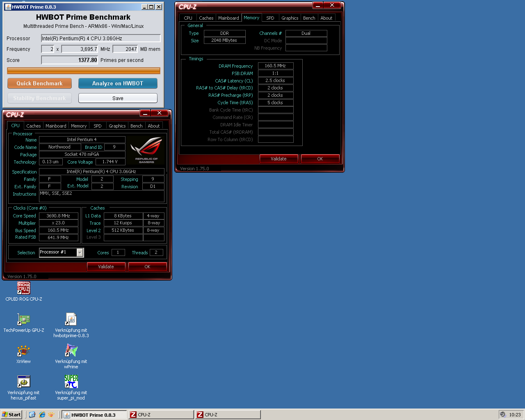Click the taskbar clock showing 10:23

pos(515,415)
